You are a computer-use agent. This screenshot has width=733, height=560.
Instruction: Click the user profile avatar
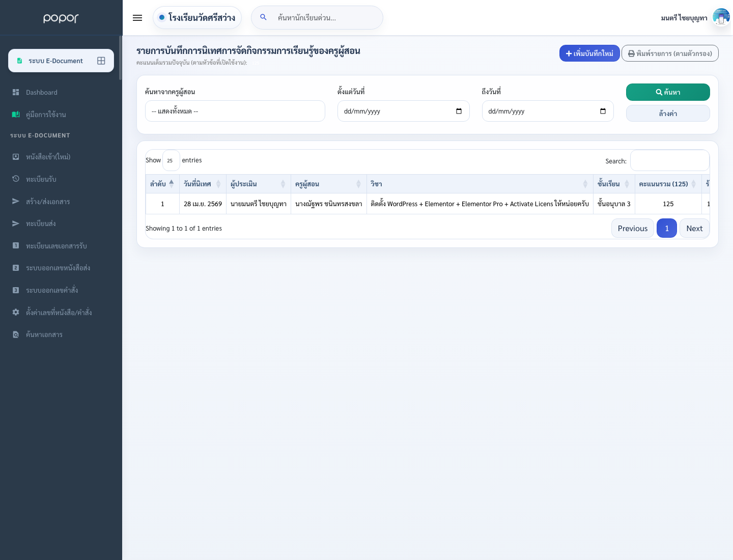(721, 17)
